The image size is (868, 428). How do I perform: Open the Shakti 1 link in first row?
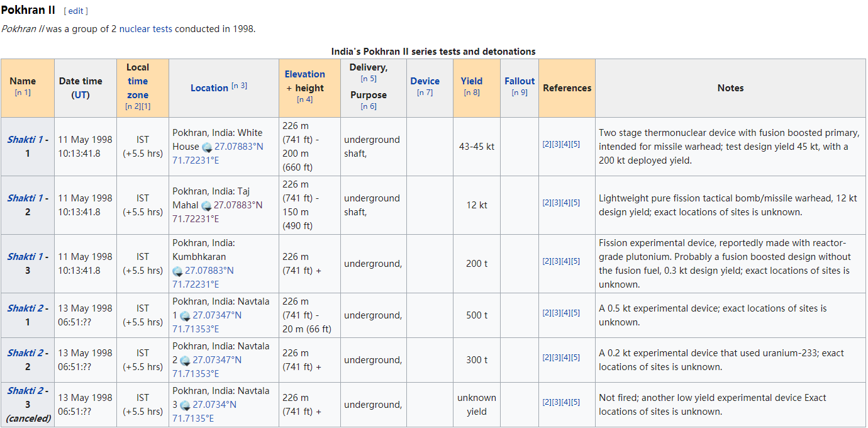point(25,140)
